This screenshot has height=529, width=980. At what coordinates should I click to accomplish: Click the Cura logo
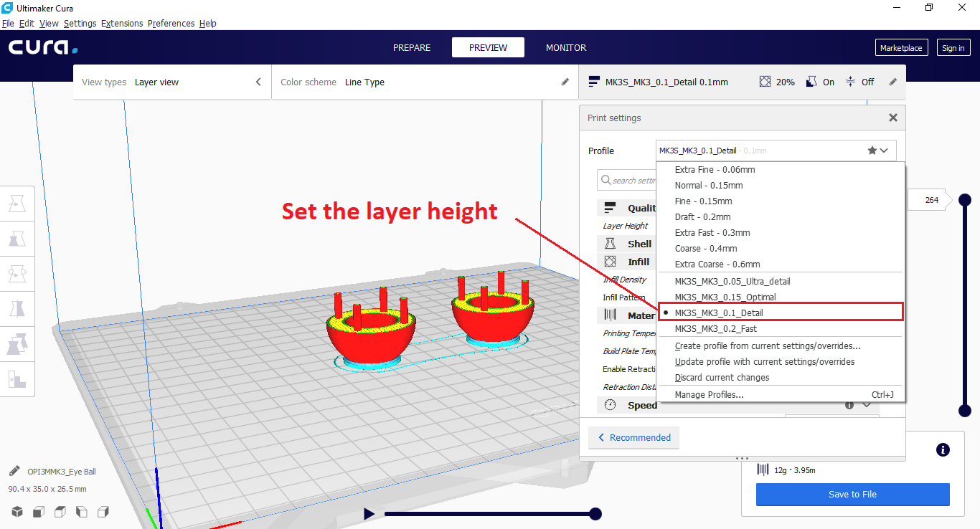click(43, 47)
